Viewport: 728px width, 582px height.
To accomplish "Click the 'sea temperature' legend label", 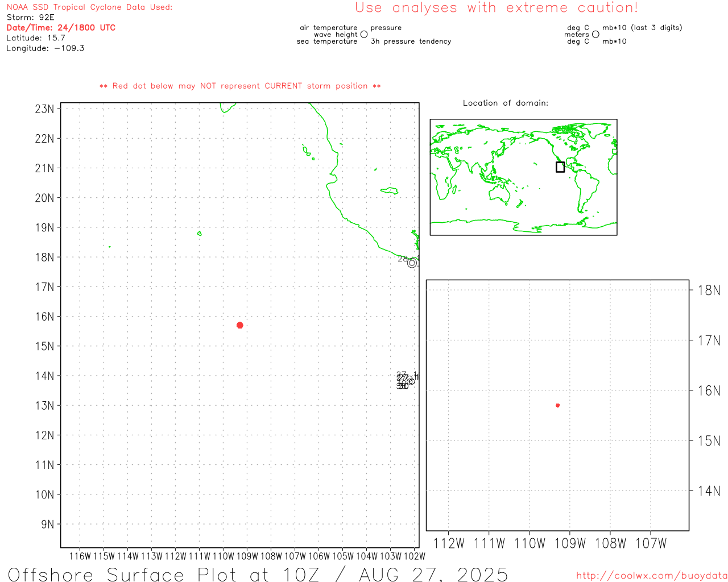I will tap(327, 41).
